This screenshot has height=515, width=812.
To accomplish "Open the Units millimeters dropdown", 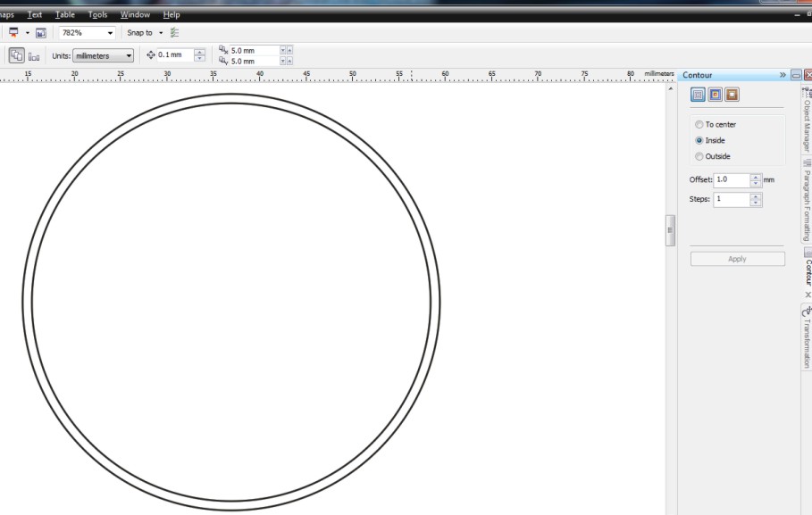I will click(x=103, y=55).
